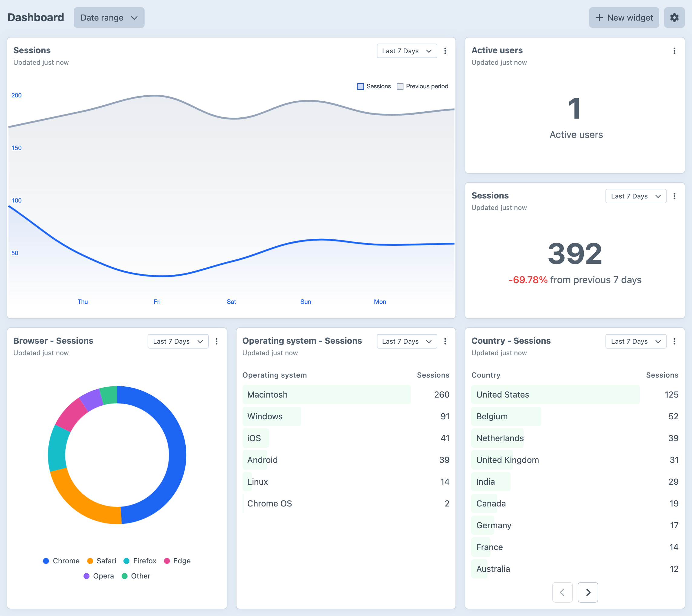The height and width of the screenshot is (616, 692).
Task: Click the Thu axis label
Action: point(83,302)
